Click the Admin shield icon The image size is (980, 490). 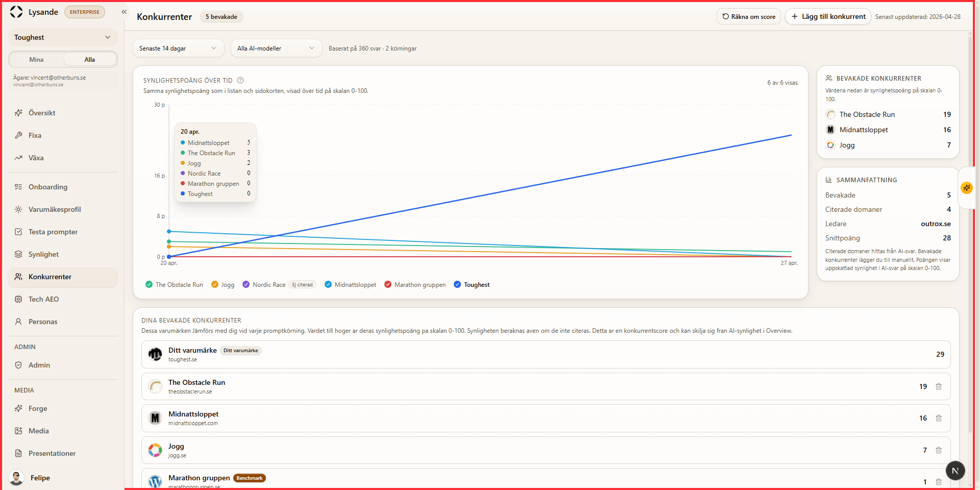pyautogui.click(x=18, y=365)
